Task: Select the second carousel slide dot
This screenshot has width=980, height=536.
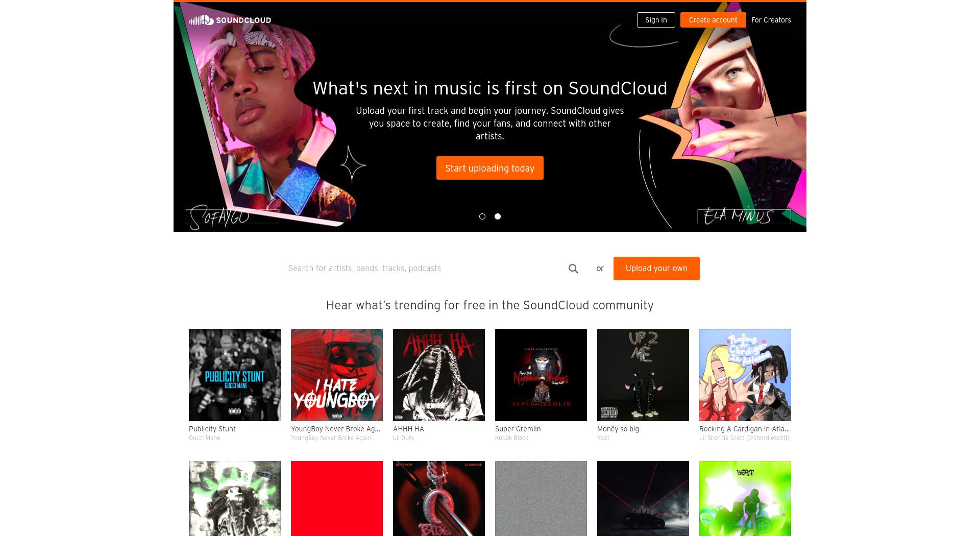Action: pyautogui.click(x=498, y=216)
